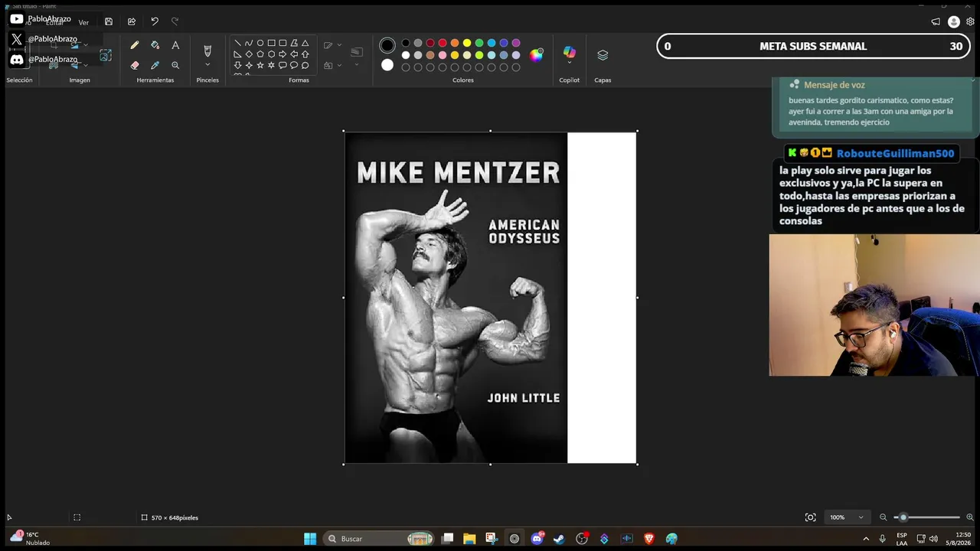The height and width of the screenshot is (551, 980).
Task: Click the volume speaker tray icon
Action: (934, 539)
